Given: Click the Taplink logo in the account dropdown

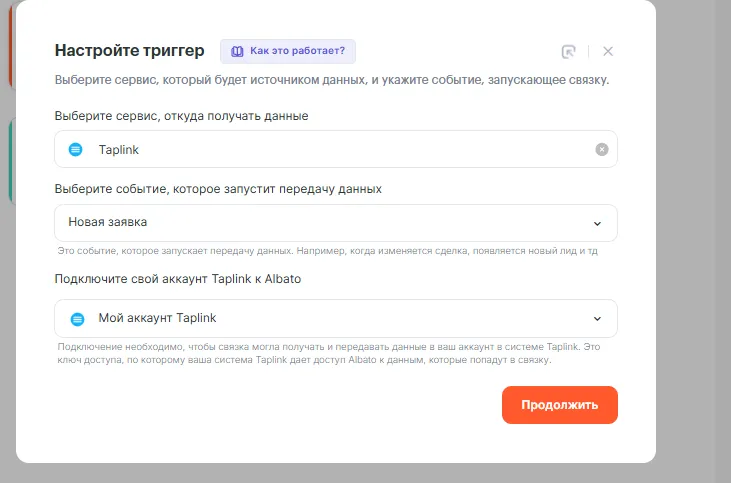Looking at the screenshot, I should pos(77,319).
